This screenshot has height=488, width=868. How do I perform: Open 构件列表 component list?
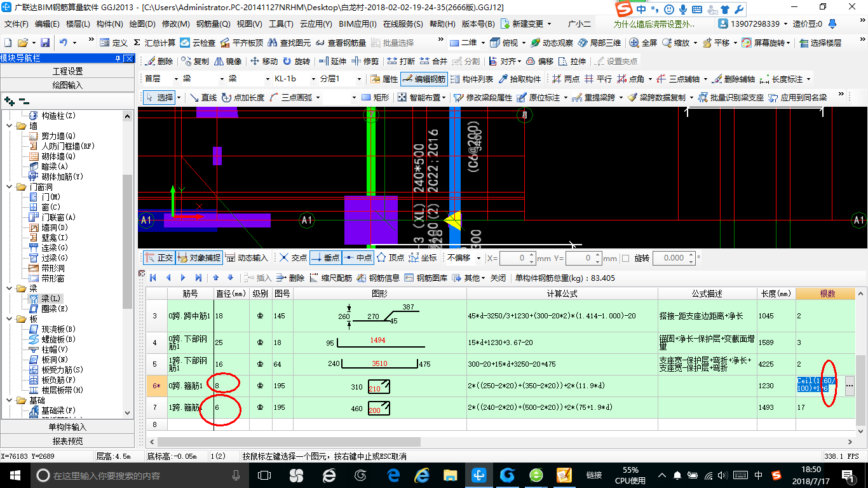coord(471,79)
